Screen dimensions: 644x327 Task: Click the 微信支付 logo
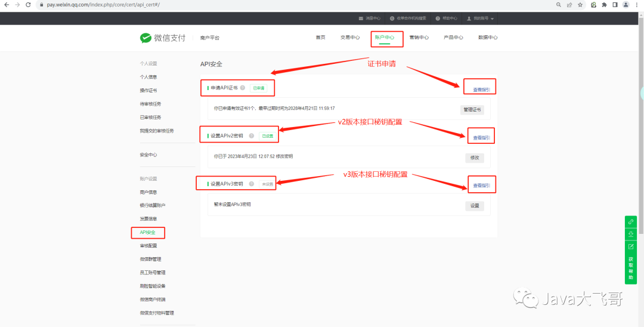pyautogui.click(x=163, y=38)
